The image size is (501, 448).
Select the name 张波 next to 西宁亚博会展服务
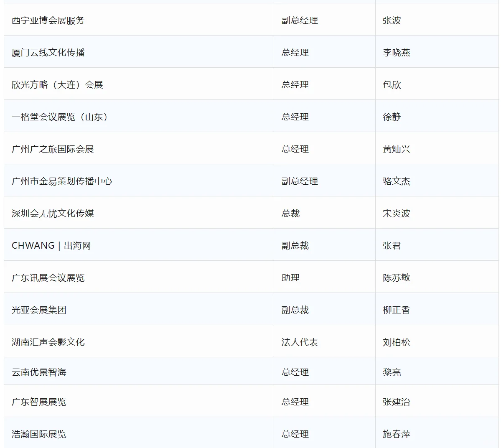pos(392,20)
